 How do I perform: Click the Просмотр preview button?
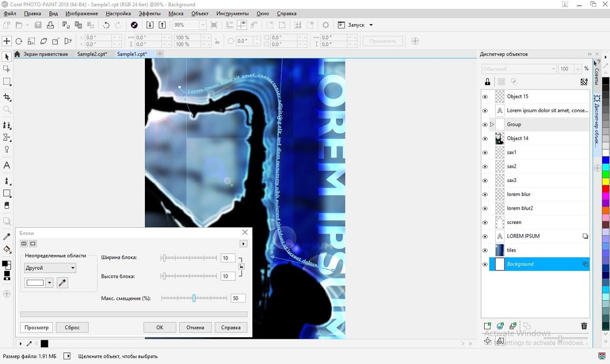[x=37, y=328]
